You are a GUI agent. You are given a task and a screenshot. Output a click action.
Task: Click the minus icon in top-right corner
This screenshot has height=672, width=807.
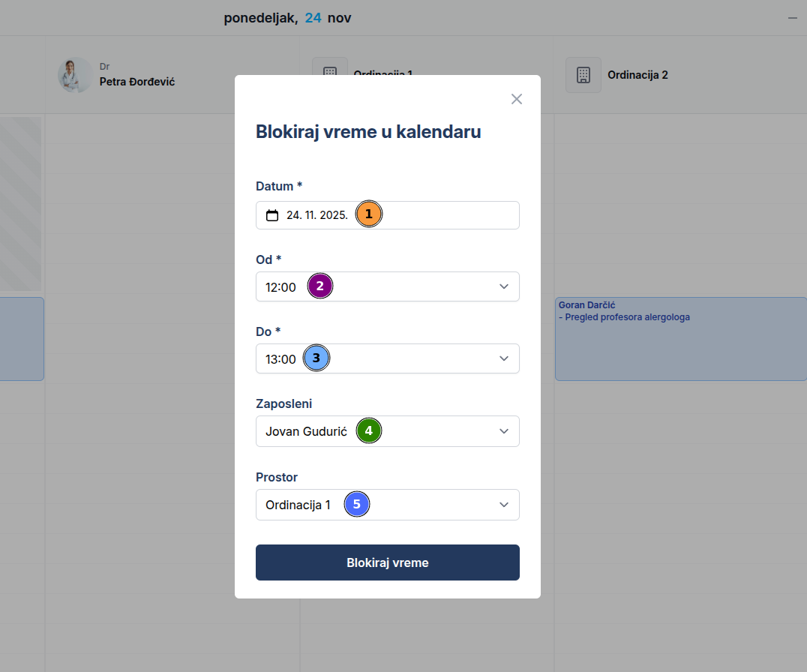[x=793, y=18]
